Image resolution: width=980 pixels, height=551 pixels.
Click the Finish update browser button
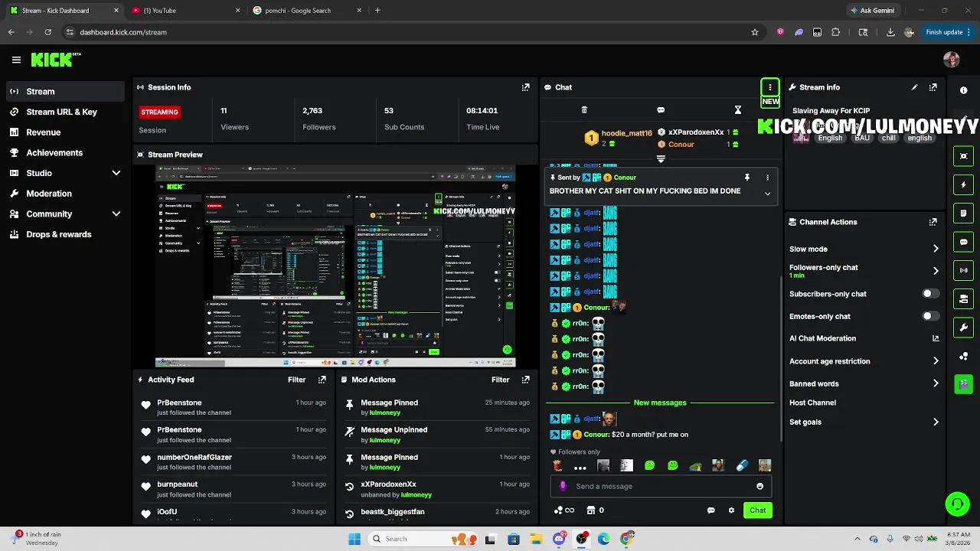coord(949,32)
